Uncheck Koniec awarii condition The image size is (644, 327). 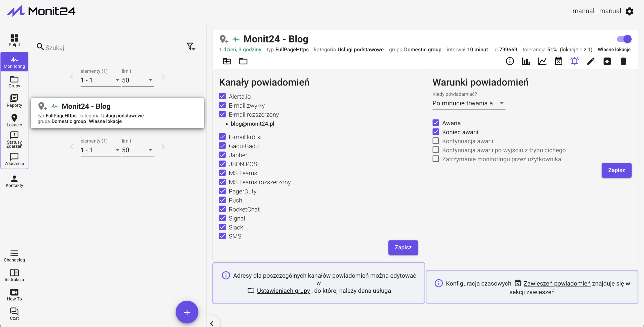pos(436,132)
